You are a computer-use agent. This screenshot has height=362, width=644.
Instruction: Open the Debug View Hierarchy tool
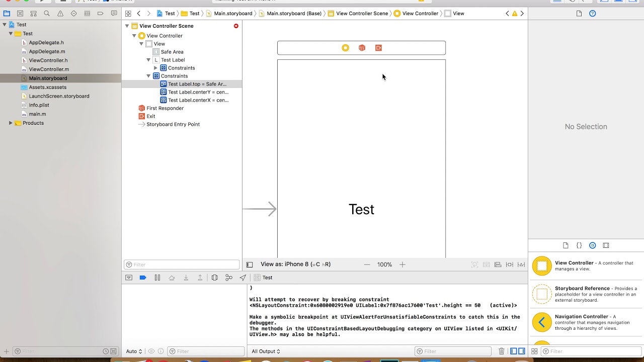click(x=215, y=278)
